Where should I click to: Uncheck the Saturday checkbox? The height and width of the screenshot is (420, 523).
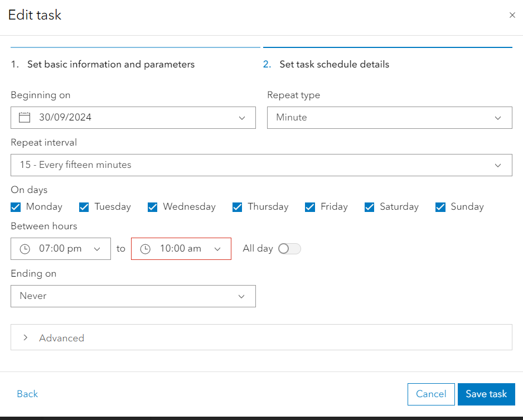point(369,207)
